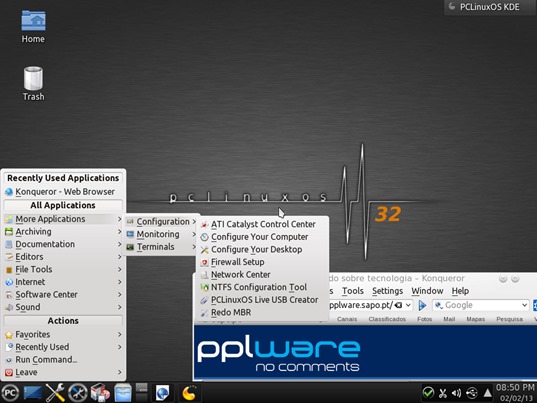Select Run Command... entry

pos(63,360)
